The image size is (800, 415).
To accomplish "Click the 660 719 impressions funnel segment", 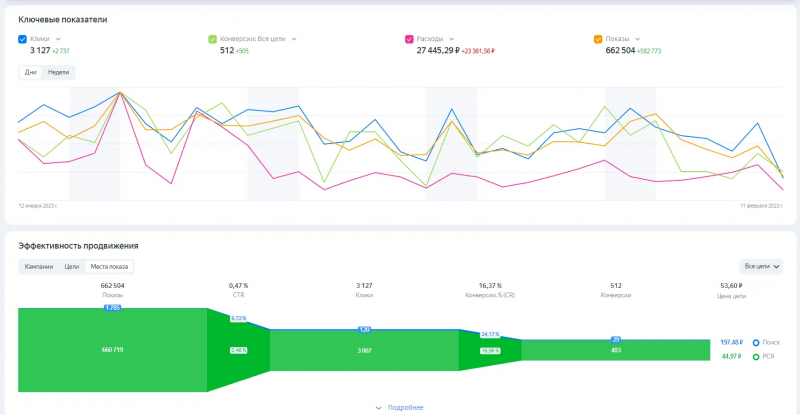I will tap(112, 350).
